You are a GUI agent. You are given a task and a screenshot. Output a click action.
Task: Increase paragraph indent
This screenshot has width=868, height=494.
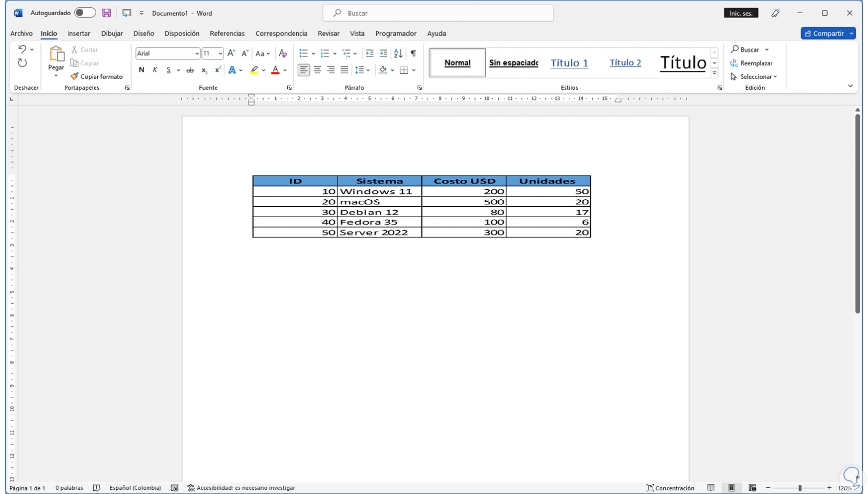point(383,53)
